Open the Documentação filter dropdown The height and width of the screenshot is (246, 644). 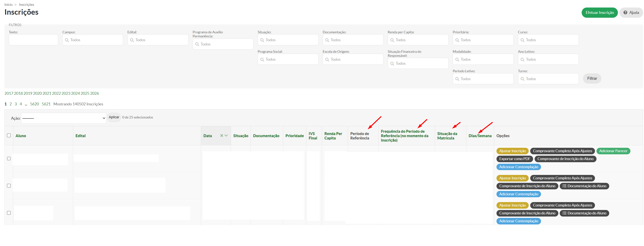coord(353,40)
